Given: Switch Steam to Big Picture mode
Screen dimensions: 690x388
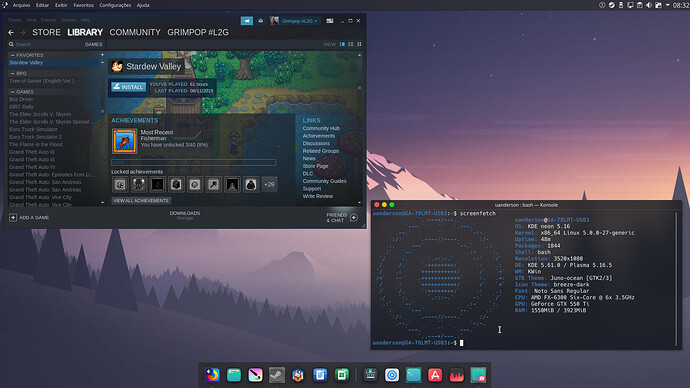Looking at the screenshot, I should (x=330, y=21).
